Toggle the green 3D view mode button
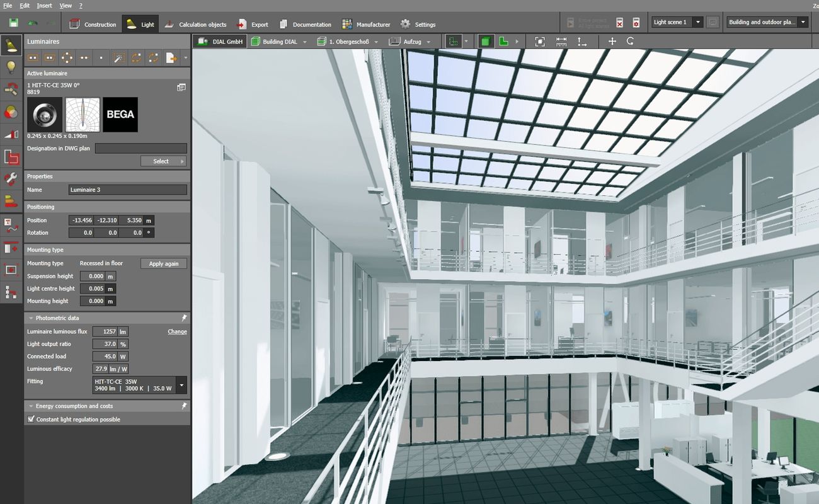This screenshot has height=504, width=819. [485, 42]
